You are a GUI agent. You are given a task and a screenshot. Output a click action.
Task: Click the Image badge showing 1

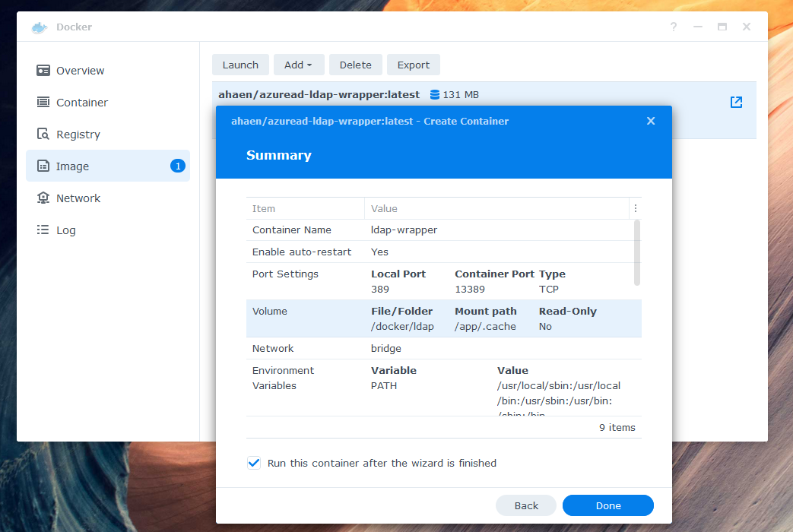point(177,166)
